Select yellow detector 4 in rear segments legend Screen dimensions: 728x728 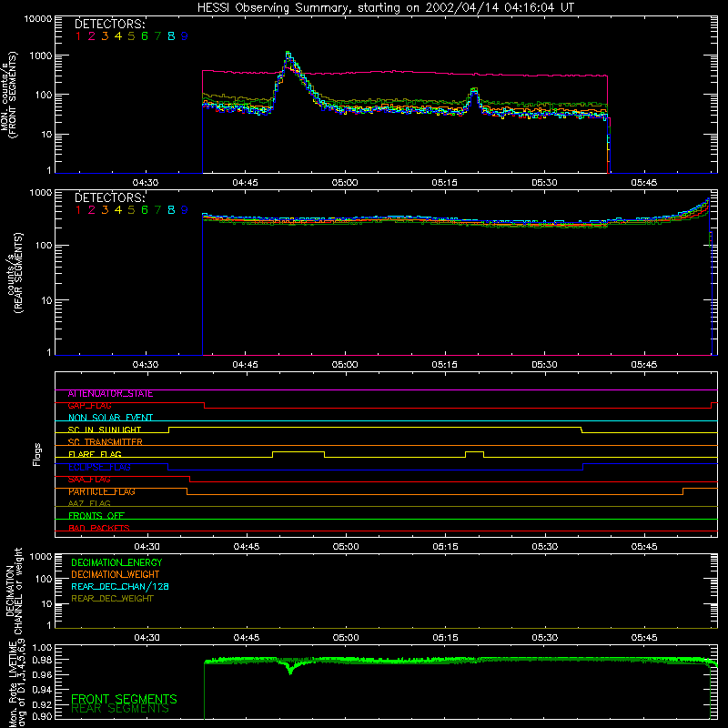pos(118,210)
